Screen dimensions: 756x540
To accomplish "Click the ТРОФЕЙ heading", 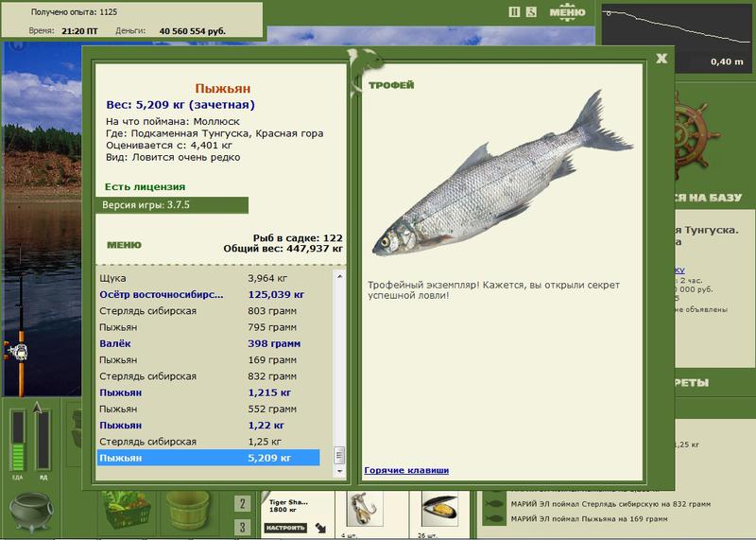I will click(391, 85).
